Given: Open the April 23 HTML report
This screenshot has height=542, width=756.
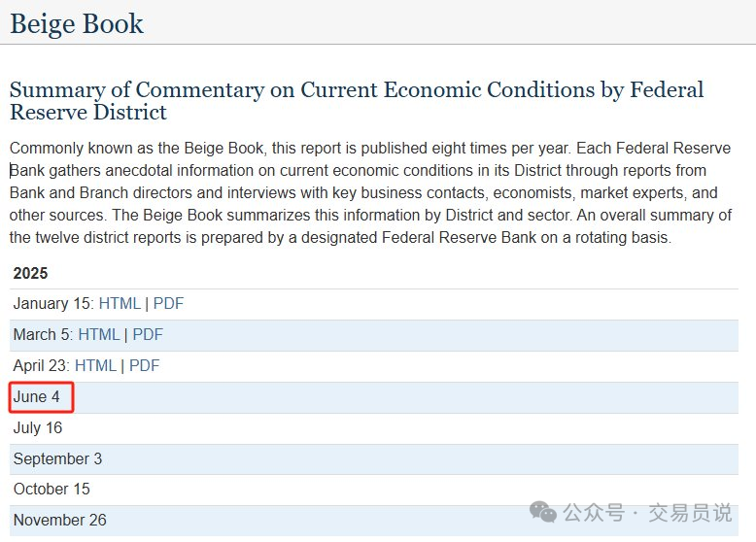Looking at the screenshot, I should (x=95, y=365).
